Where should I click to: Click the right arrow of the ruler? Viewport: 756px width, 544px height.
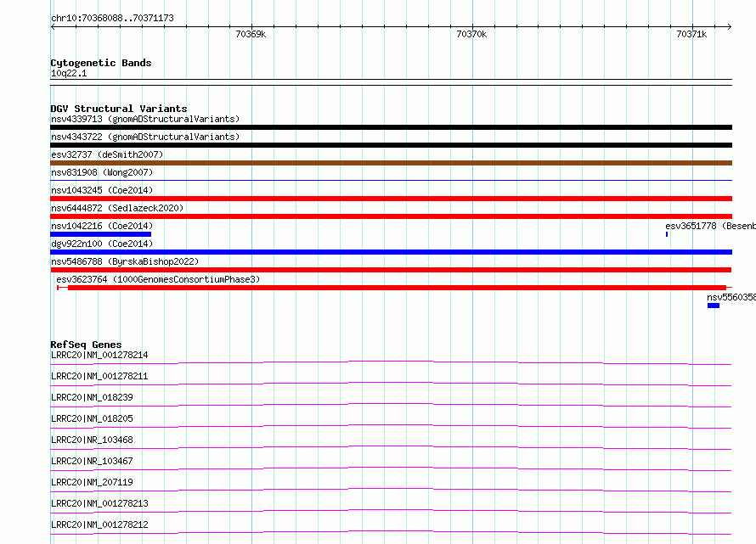(729, 27)
